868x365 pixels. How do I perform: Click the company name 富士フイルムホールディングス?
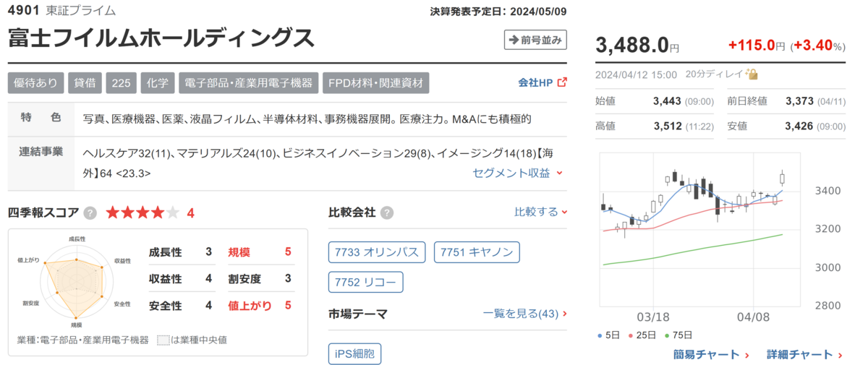tap(161, 38)
